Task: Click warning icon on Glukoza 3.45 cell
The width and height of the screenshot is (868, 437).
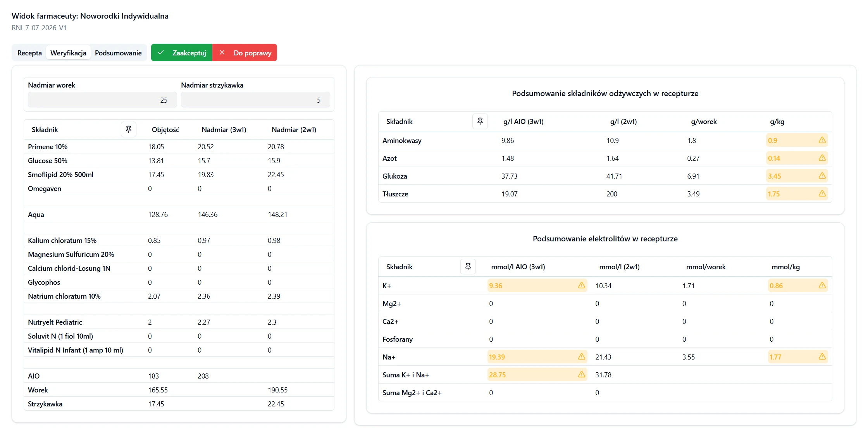Action: click(822, 176)
